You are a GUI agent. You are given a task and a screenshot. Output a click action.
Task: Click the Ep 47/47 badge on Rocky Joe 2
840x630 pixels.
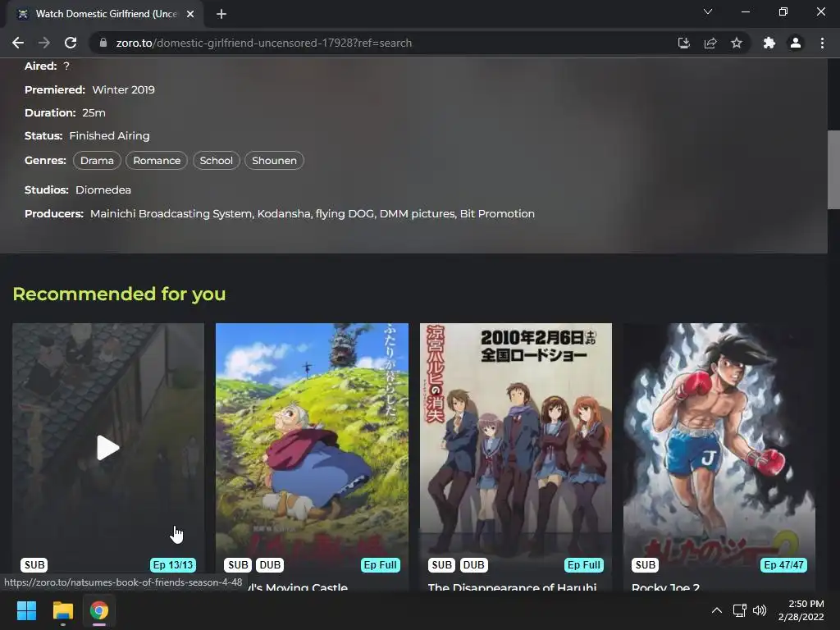[x=783, y=565]
